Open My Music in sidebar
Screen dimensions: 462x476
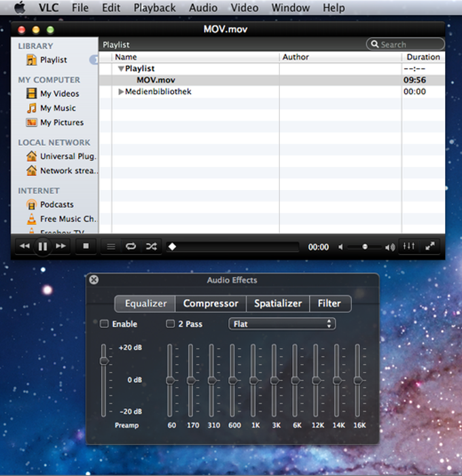click(51, 108)
